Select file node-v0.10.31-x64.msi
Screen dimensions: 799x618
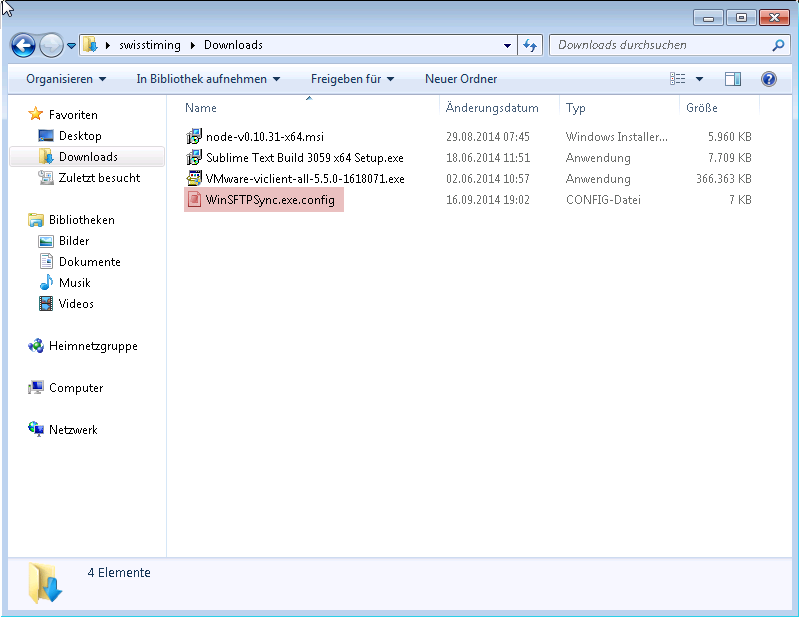[264, 137]
